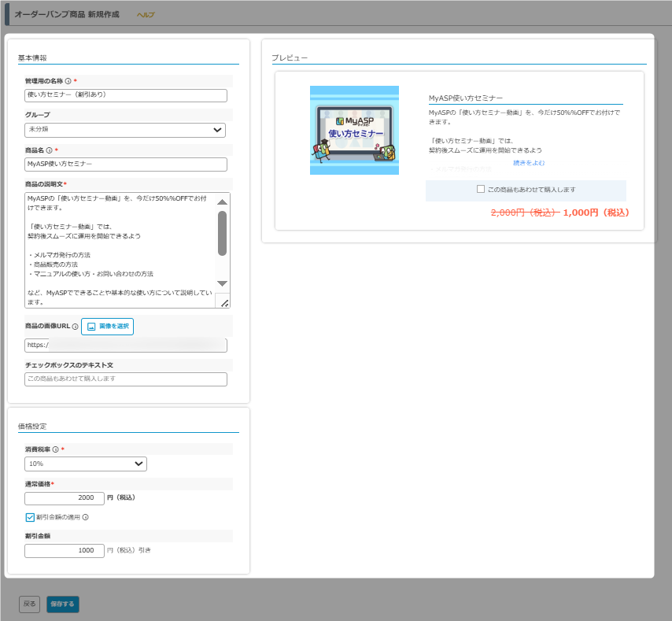
Task: Click the scroll-down arrow in 商品の説明文
Action: [x=222, y=283]
